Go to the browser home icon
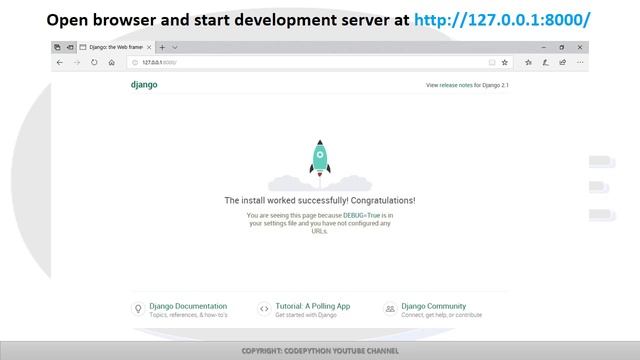 111,62
